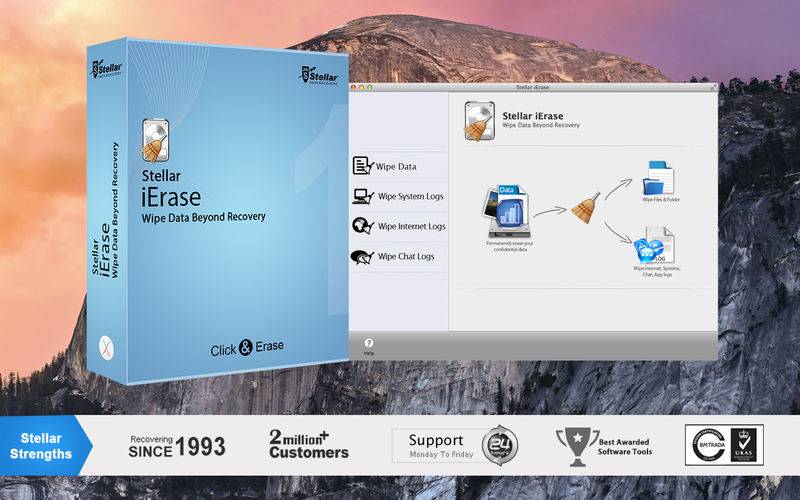Viewport: 800px width, 500px height.
Task: Click the Stellar iErase product box image
Action: click(x=218, y=211)
